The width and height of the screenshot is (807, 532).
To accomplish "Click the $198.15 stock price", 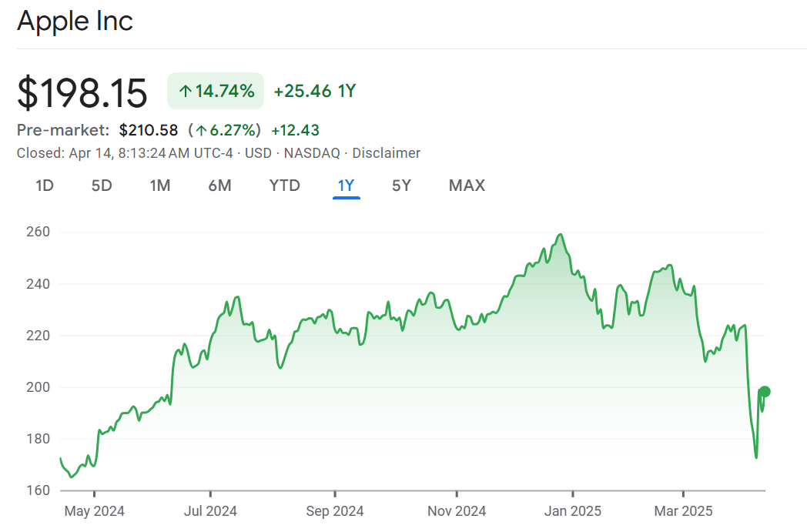I will (x=82, y=92).
